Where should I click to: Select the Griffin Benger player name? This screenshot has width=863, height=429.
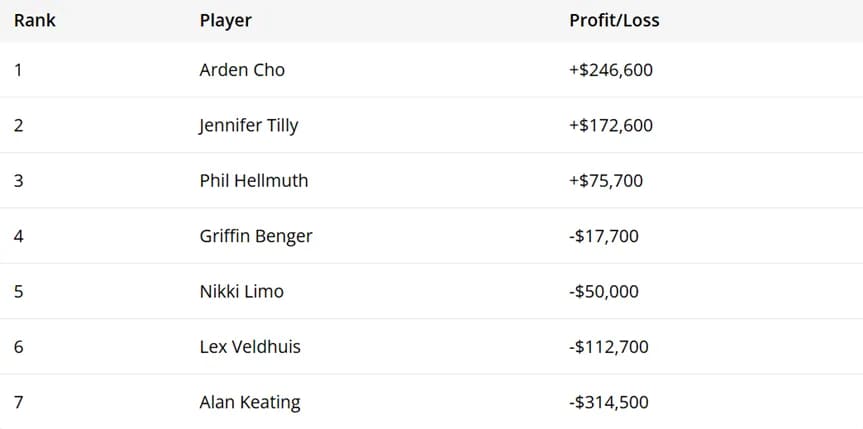[256, 236]
